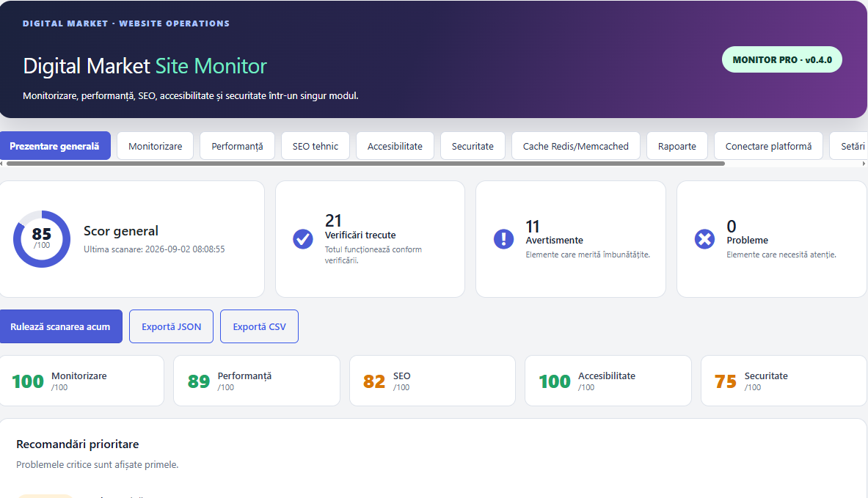Viewport: 868px width, 498px height.
Task: Click Rulează scanarea acum button
Action: point(60,326)
